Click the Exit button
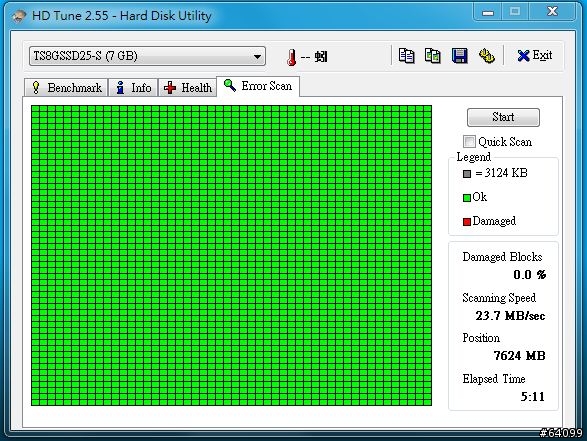This screenshot has height=441, width=587. coord(535,55)
